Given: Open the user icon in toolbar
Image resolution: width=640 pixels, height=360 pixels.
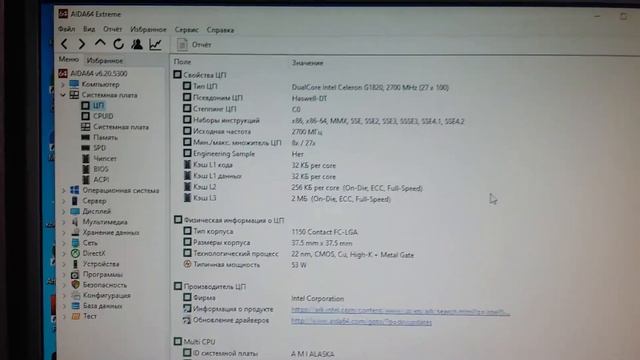Looking at the screenshot, I should click(137, 44).
